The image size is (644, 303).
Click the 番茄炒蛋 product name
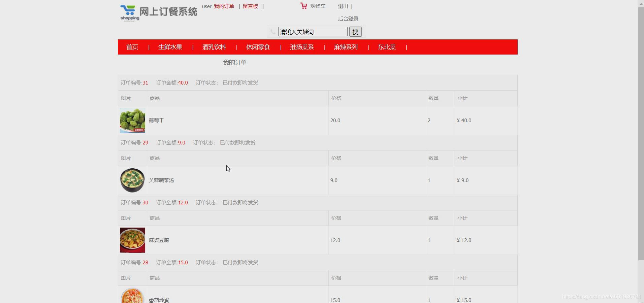pos(159,300)
